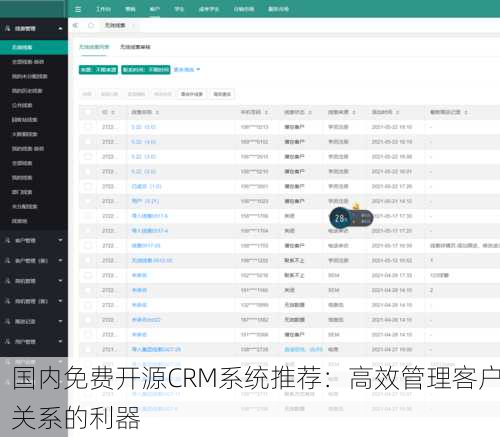Expand the 用户管理 sidebar group arrow

pos(60,341)
